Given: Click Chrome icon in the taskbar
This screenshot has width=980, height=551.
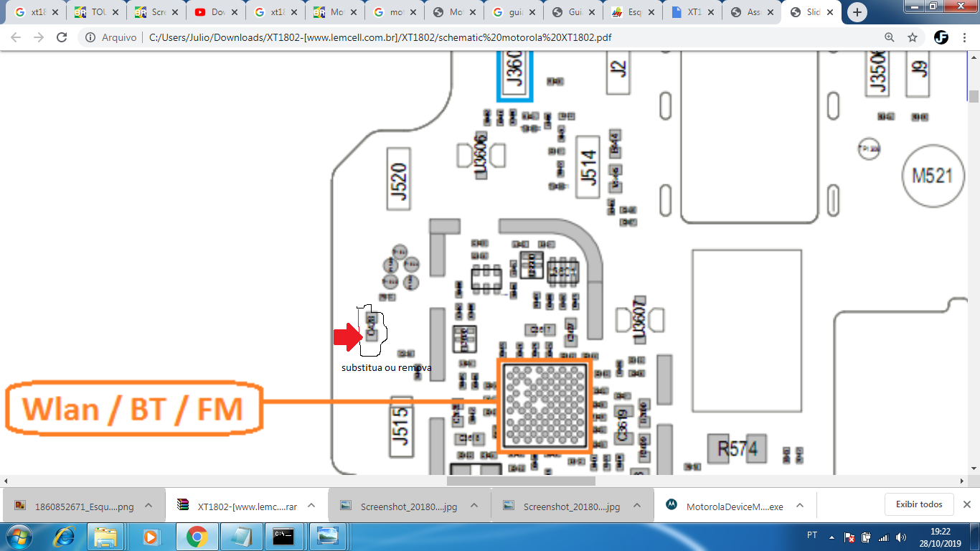Looking at the screenshot, I should (197, 536).
